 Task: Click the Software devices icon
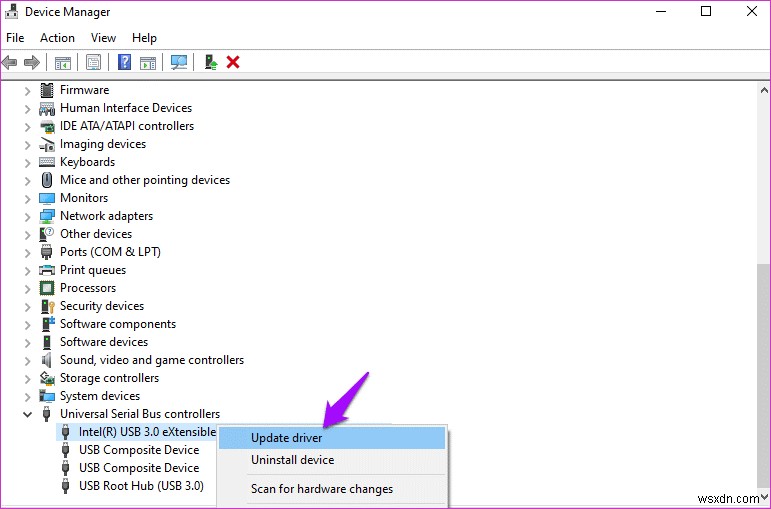47,342
